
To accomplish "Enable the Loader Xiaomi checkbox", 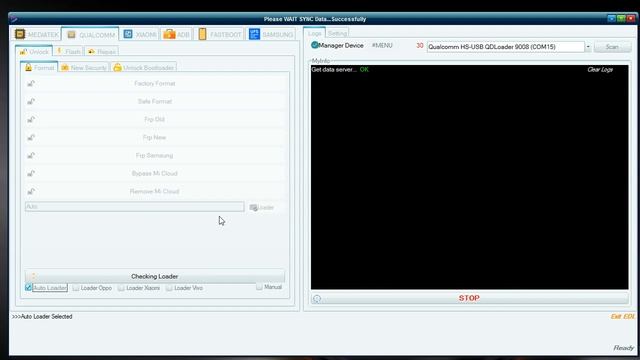I will (x=121, y=288).
